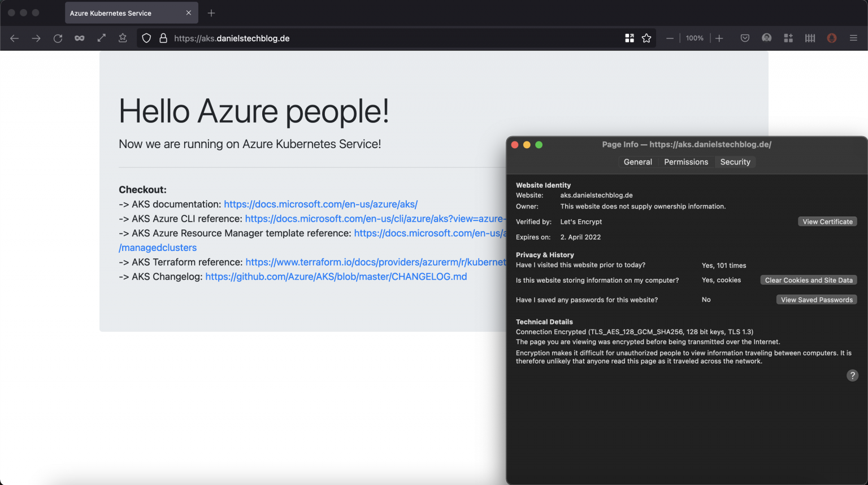
Task: Open the Firefox hamburger menu
Action: click(853, 38)
